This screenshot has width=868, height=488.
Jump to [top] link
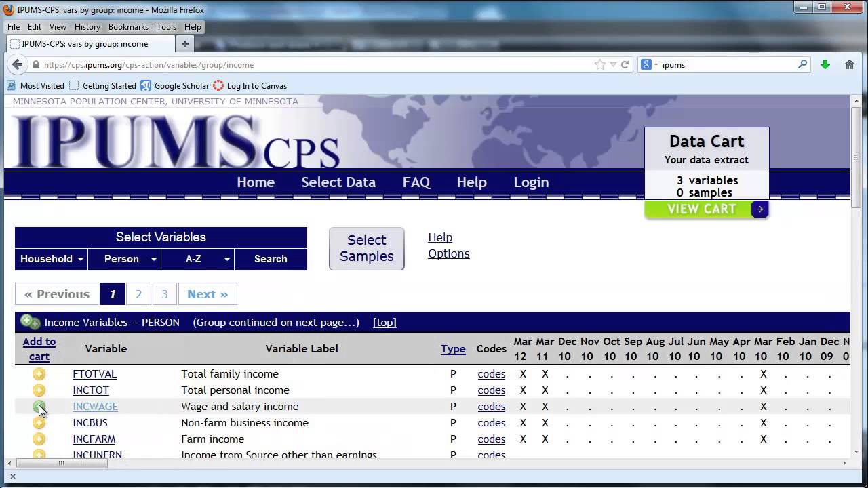pyautogui.click(x=384, y=323)
